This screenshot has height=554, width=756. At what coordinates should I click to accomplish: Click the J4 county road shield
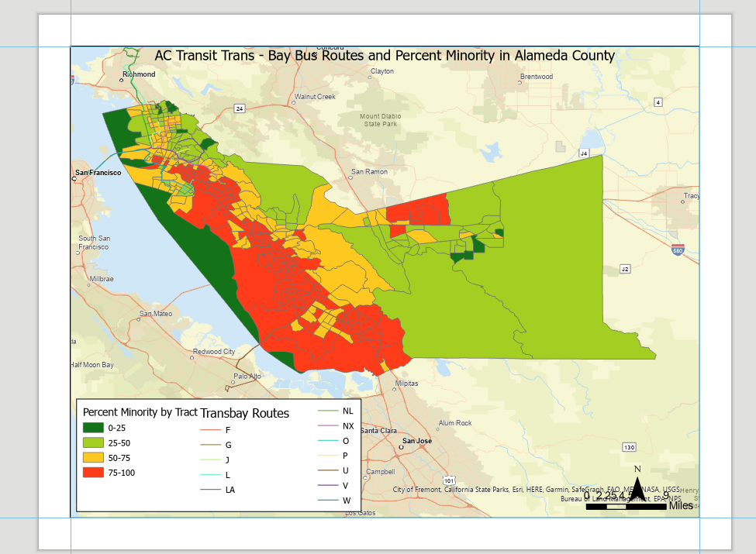click(x=584, y=153)
